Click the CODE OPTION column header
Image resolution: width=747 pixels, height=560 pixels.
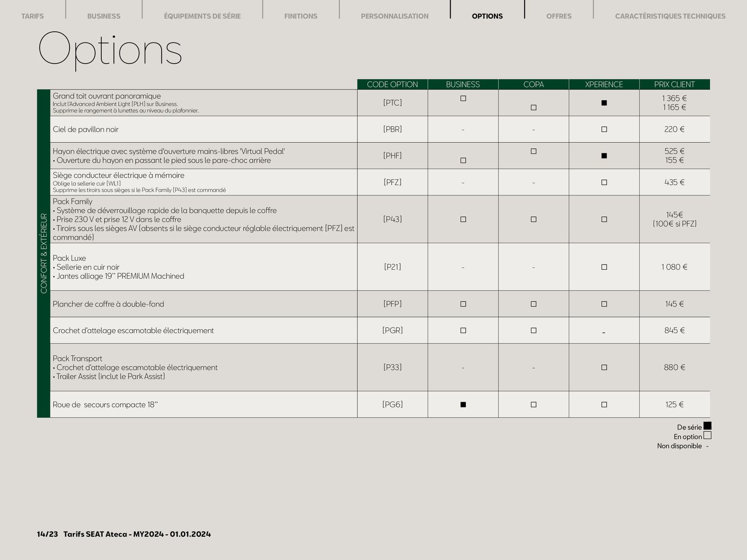[x=392, y=84]
